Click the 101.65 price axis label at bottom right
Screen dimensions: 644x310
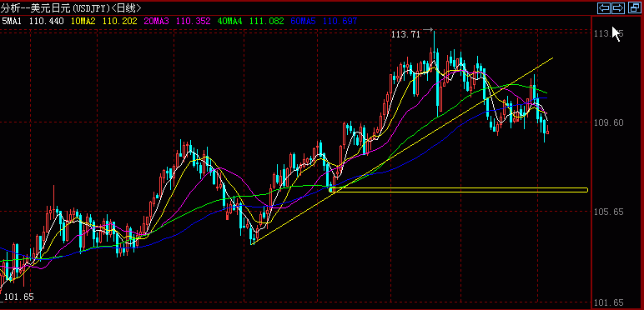(609, 303)
